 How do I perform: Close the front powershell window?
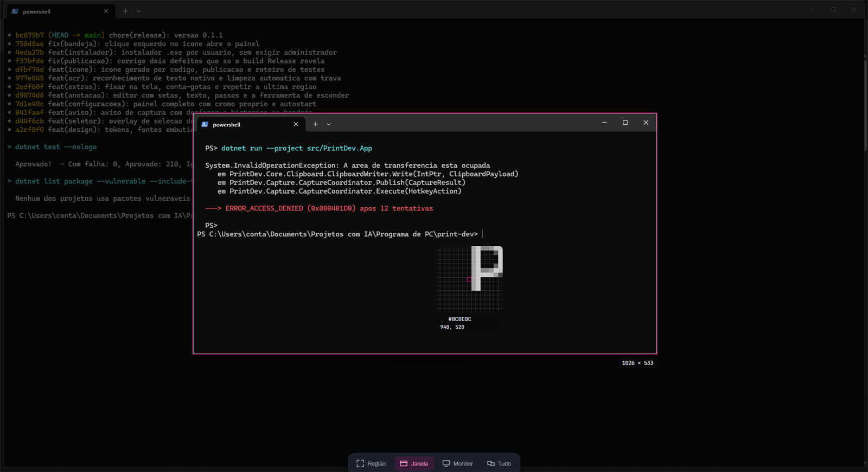pos(646,123)
